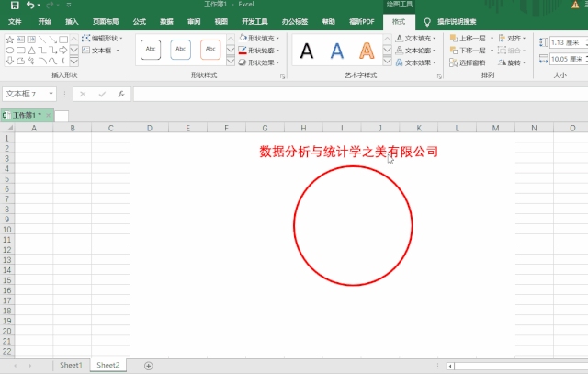Select the star shape in shapes gallery
The image size is (588, 374).
[x=10, y=40]
